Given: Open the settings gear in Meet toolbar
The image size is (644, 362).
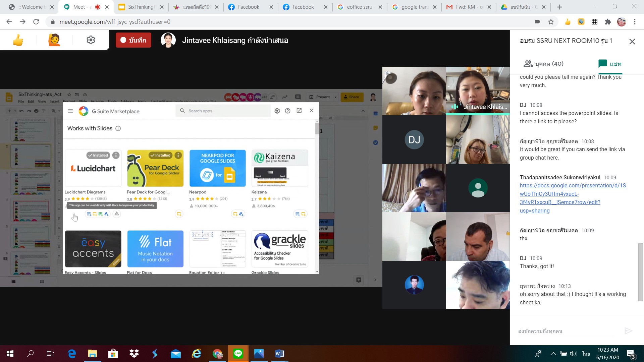Looking at the screenshot, I should 91,40.
